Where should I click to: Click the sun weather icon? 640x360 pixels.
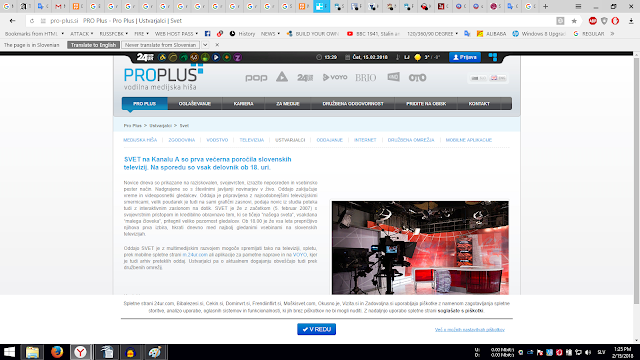(418, 58)
